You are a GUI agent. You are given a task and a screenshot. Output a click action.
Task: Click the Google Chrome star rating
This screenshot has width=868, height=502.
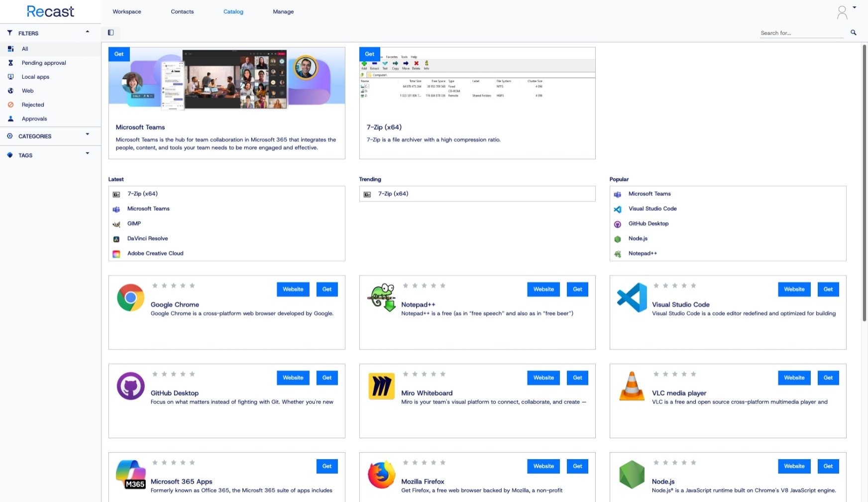[x=174, y=286]
